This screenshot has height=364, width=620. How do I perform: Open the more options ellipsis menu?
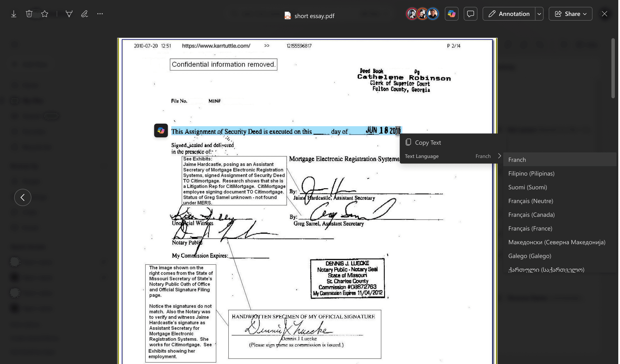click(100, 14)
